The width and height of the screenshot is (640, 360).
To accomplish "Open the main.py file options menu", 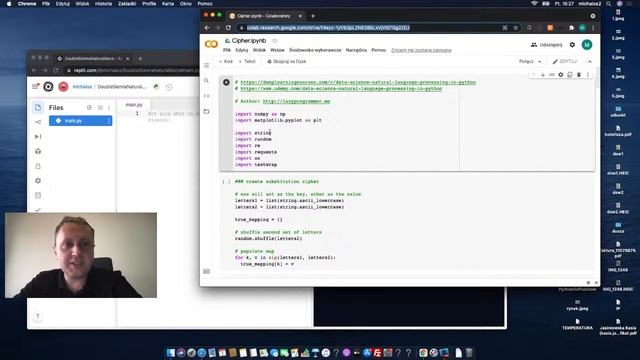I will 109,121.
